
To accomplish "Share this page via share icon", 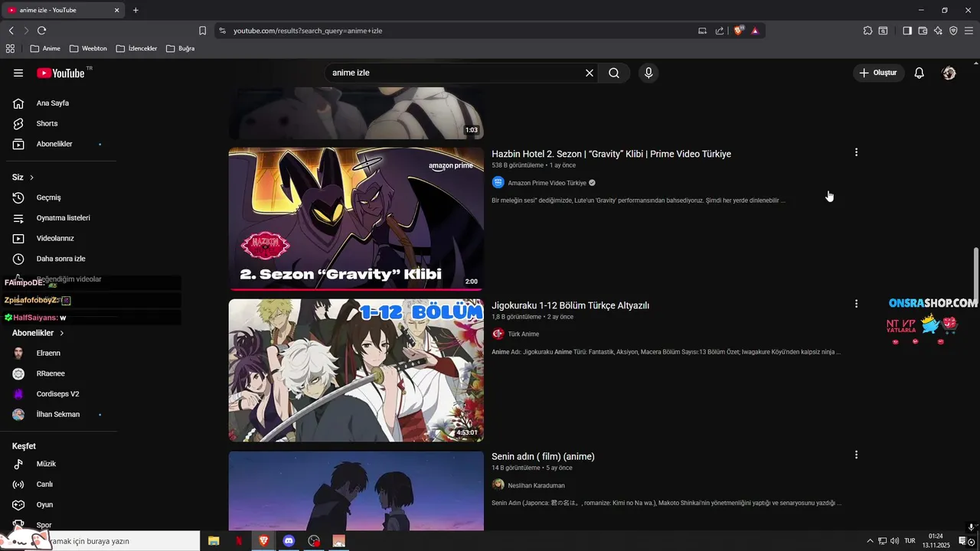I will (x=720, y=31).
